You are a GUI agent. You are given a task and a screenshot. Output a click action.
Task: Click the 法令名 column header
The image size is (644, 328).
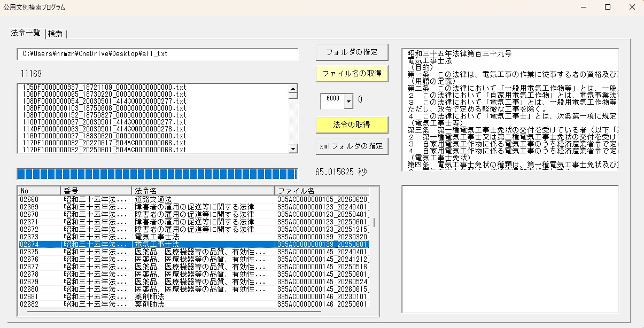pyautogui.click(x=203, y=191)
